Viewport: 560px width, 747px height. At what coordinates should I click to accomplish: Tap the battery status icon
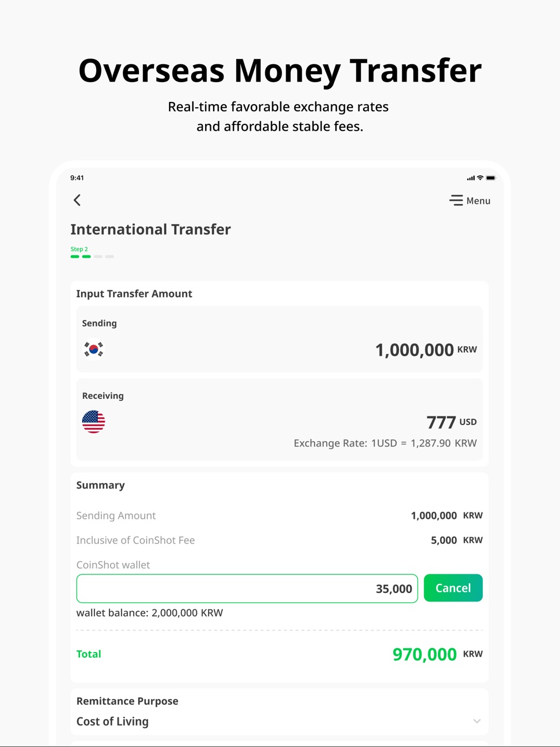491,178
